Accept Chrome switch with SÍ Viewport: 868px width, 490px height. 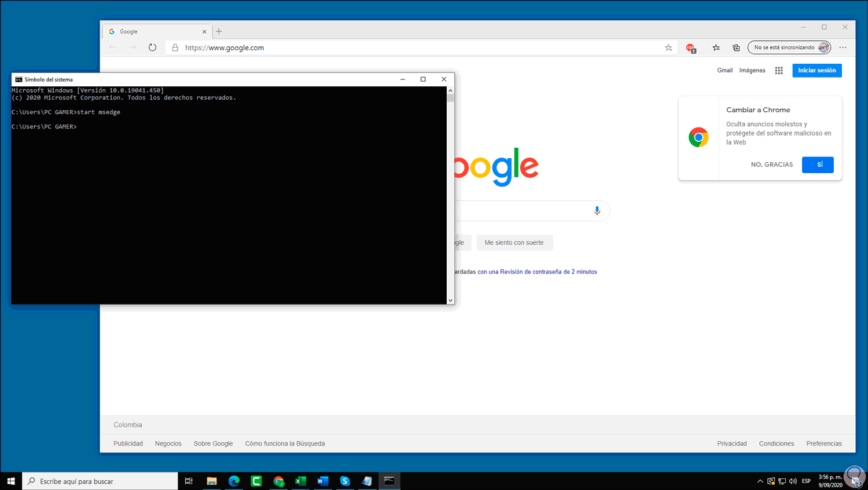(818, 164)
